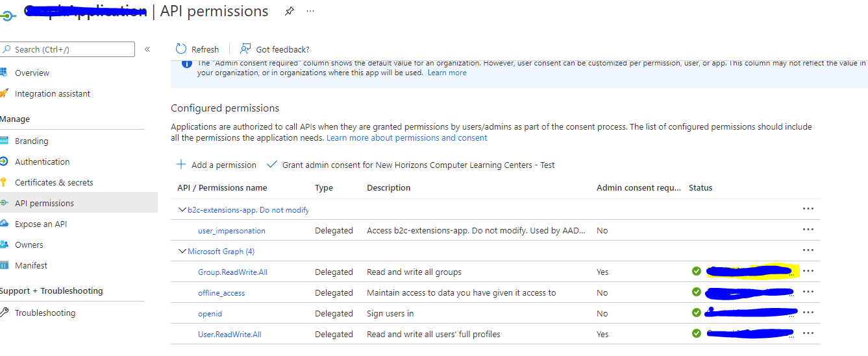Viewport: 868px width, 356px height.
Task: Open the ellipsis menu for Group.ReadWrite.All row
Action: point(808,272)
